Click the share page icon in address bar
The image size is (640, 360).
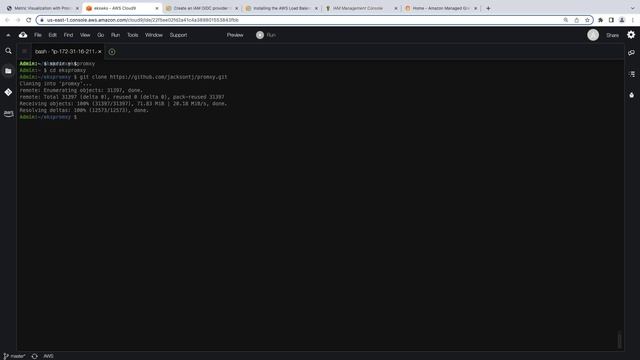coord(576,20)
